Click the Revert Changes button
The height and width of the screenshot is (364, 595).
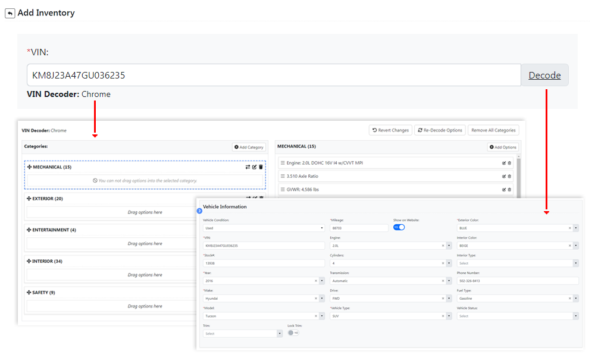(390, 130)
